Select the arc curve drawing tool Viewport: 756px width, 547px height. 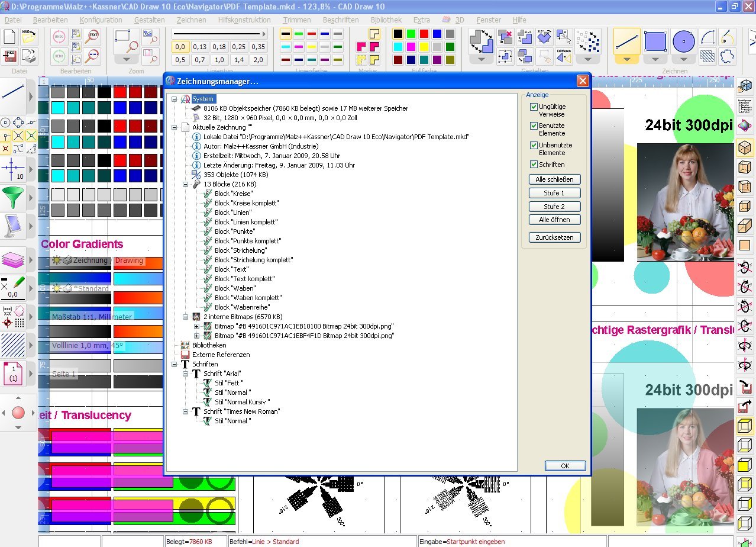(707, 37)
